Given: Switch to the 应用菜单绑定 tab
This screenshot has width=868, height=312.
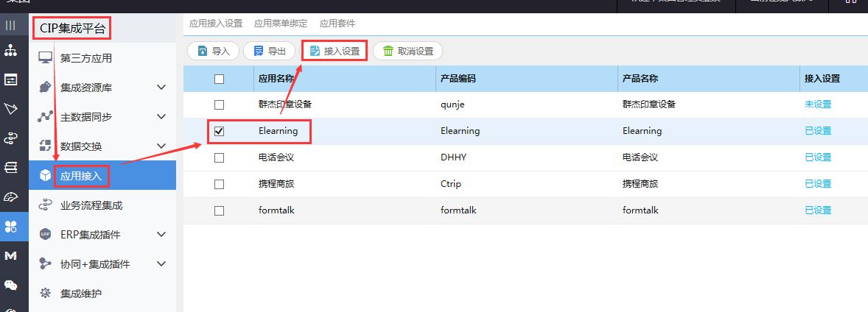Looking at the screenshot, I should tap(281, 24).
